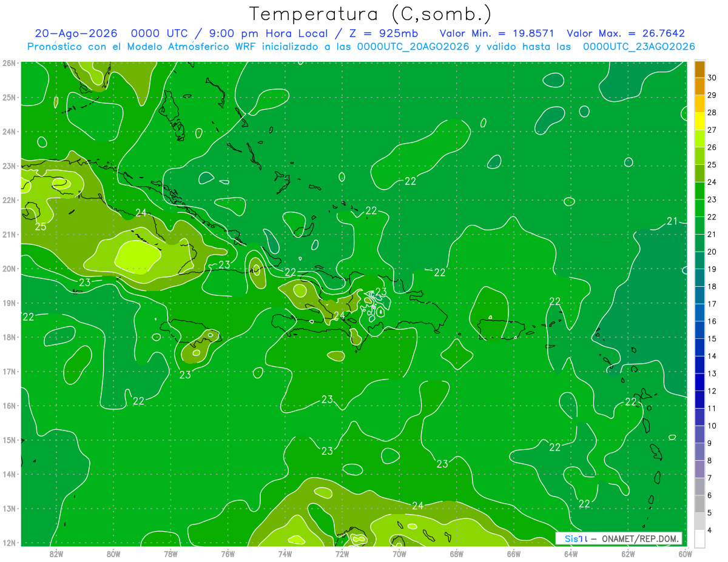Image resolution: width=728 pixels, height=562 pixels.
Task: Click the 76W longitude axis label
Action: 227,554
